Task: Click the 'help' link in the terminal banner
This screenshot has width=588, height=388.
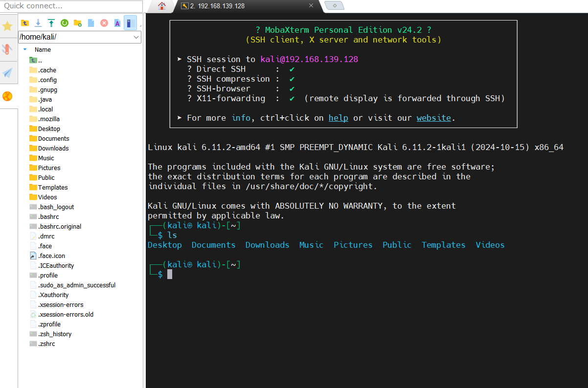Action: coord(339,118)
